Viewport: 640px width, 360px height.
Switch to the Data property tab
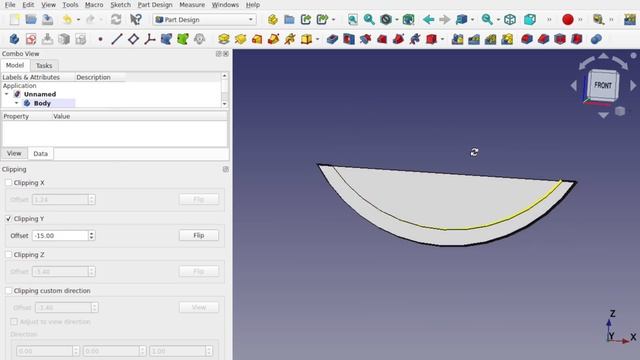[x=40, y=154]
